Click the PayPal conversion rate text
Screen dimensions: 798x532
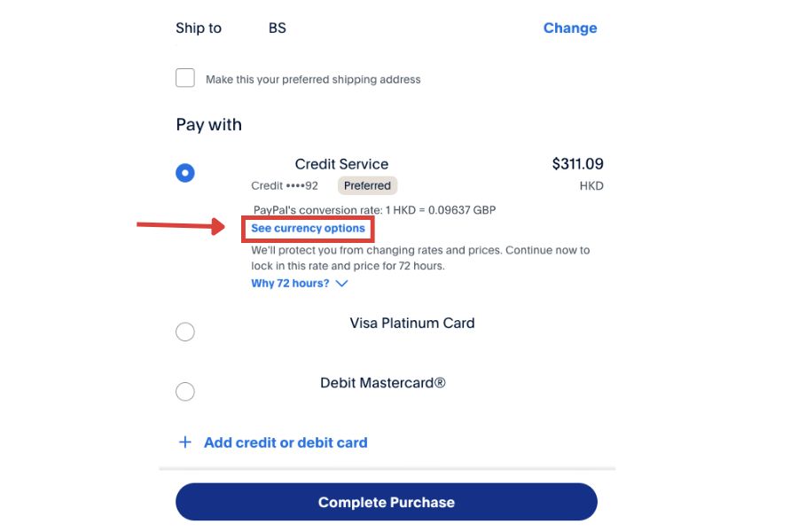tap(374, 210)
